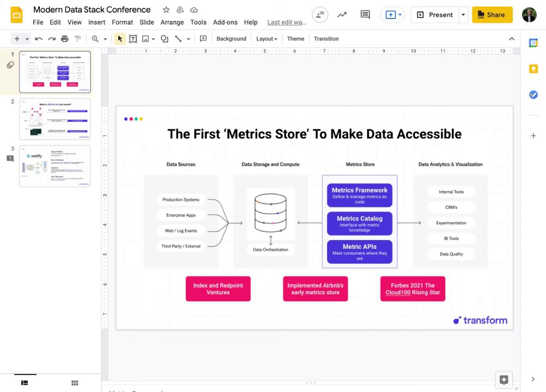Open the activity dashboard trend icon
This screenshot has height=392, width=546.
coord(342,15)
